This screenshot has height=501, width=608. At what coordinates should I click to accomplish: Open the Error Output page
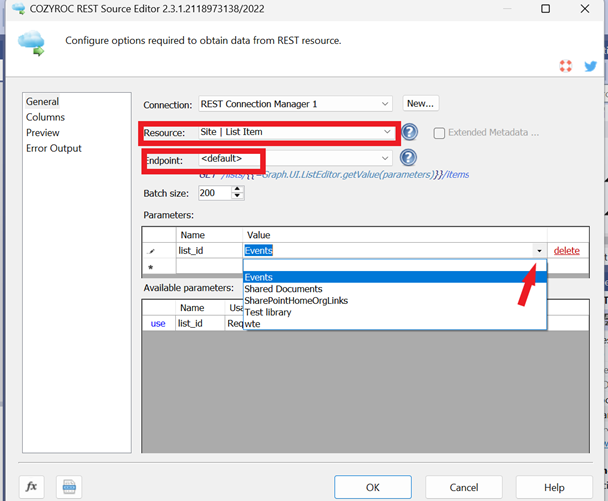pyautogui.click(x=53, y=148)
